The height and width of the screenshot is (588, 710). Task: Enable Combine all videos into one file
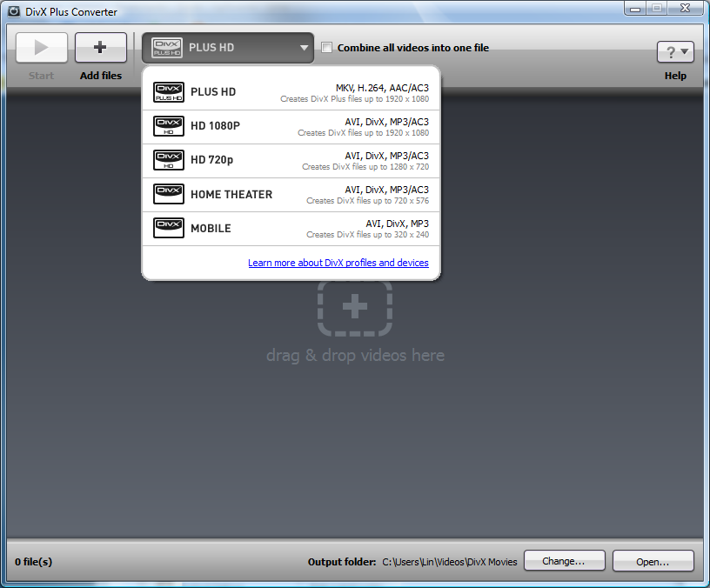click(x=326, y=48)
